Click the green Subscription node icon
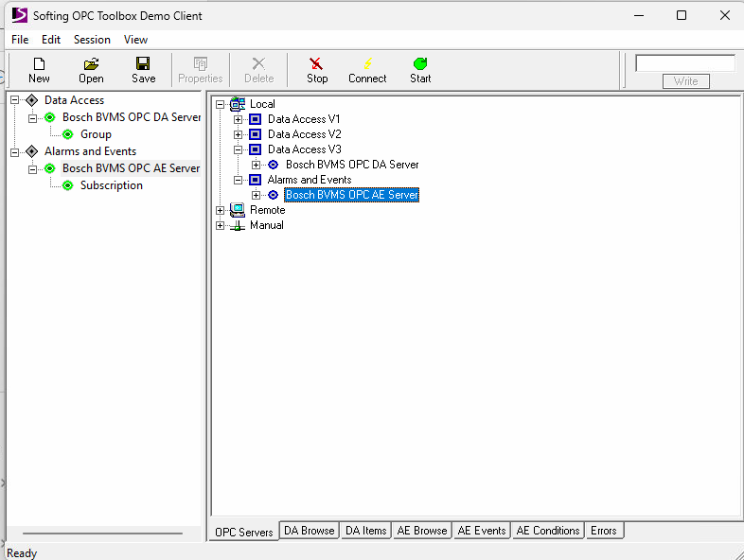Viewport: 744px width, 560px height. [x=67, y=185]
